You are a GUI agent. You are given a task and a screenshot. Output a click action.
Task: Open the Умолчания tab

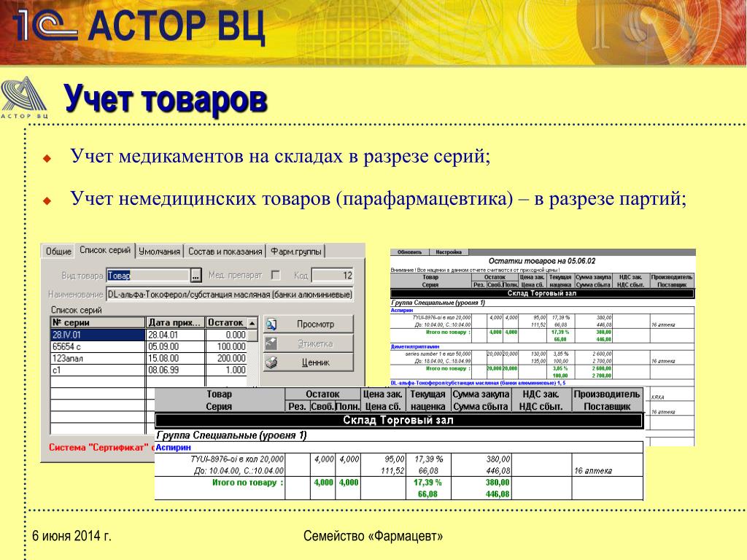(x=160, y=252)
